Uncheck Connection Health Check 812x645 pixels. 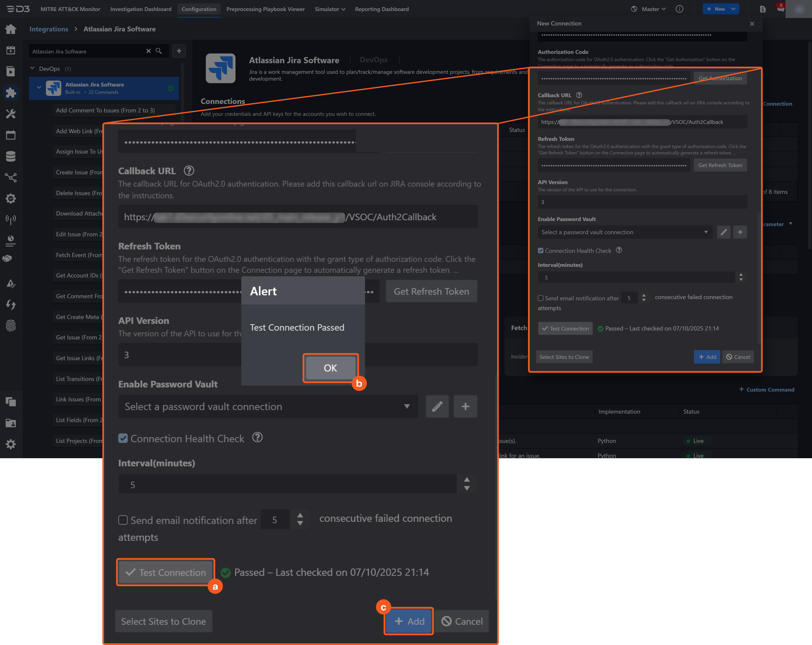123,438
